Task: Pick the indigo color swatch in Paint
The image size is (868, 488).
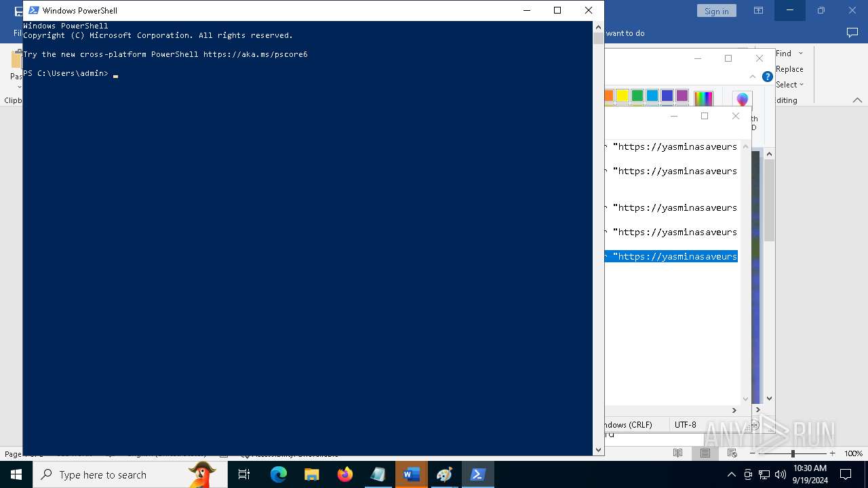Action: (667, 96)
